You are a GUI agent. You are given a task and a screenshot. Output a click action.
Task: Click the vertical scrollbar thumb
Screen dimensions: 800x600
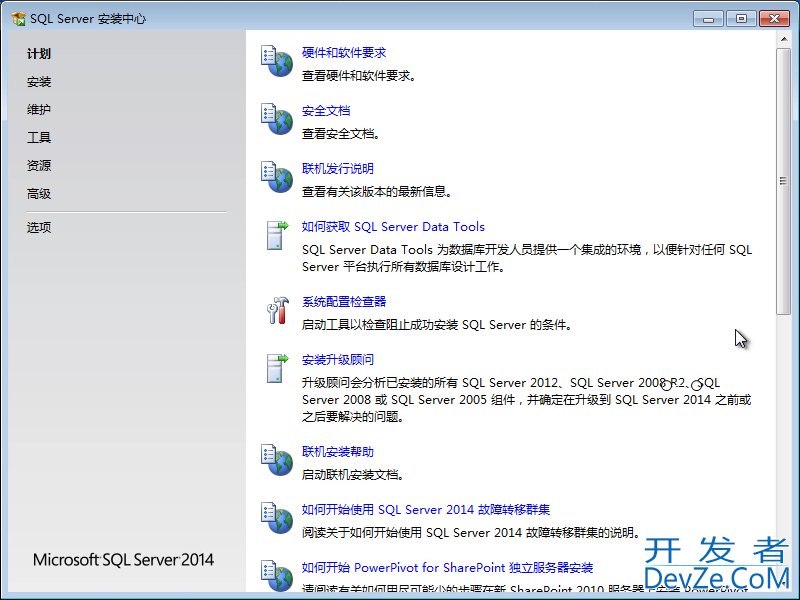pos(783,181)
